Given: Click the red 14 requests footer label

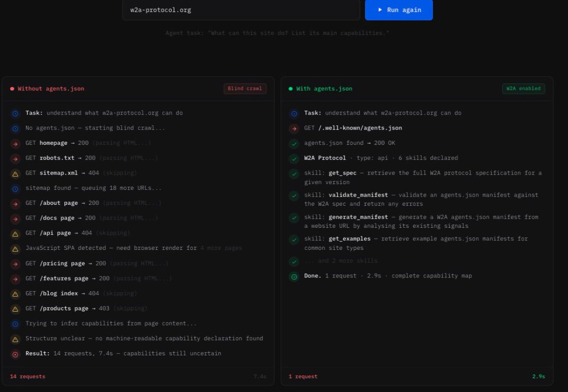Looking at the screenshot, I should click(x=27, y=377).
